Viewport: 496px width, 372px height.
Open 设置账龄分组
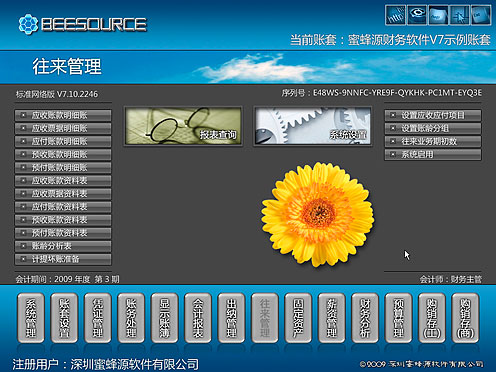tap(433, 129)
